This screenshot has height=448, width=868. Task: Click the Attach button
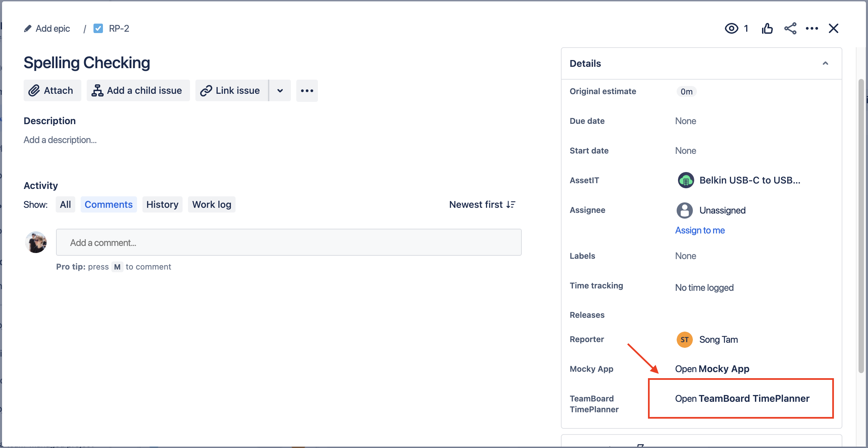(x=52, y=90)
